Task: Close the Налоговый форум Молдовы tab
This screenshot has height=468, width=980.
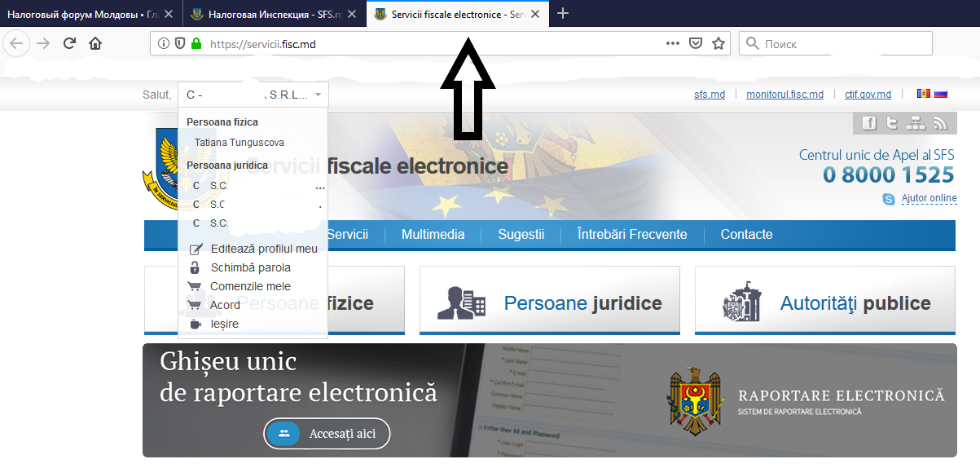Action: coord(169,15)
